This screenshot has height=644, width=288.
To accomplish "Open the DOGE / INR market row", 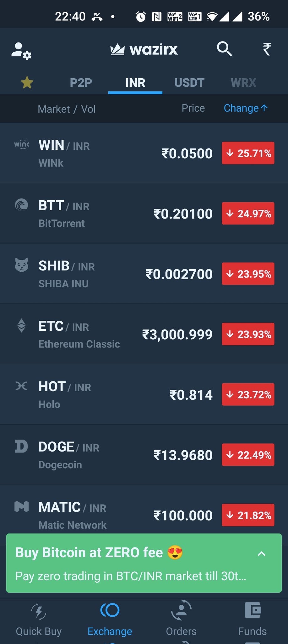I will tap(144, 455).
